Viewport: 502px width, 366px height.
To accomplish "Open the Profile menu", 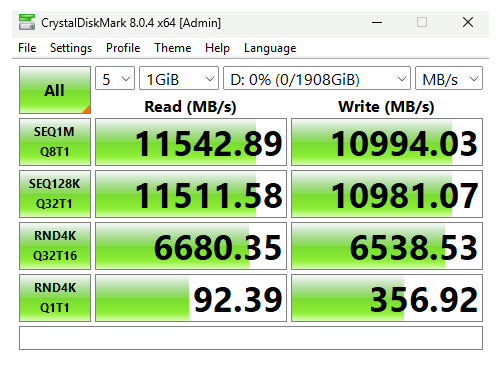I will point(123,48).
